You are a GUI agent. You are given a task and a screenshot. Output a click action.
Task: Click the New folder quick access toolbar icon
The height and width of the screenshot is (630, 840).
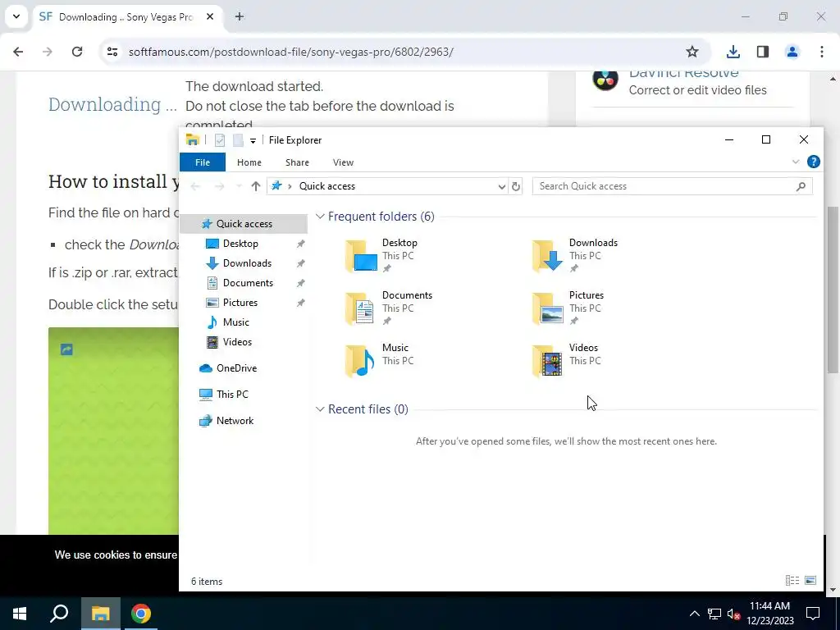[x=238, y=140]
